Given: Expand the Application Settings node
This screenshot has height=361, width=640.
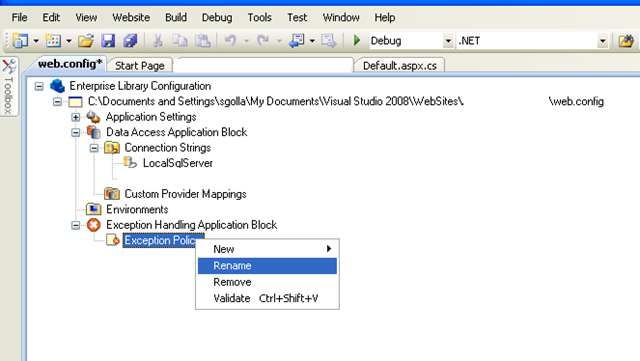Looking at the screenshot, I should tap(76, 117).
